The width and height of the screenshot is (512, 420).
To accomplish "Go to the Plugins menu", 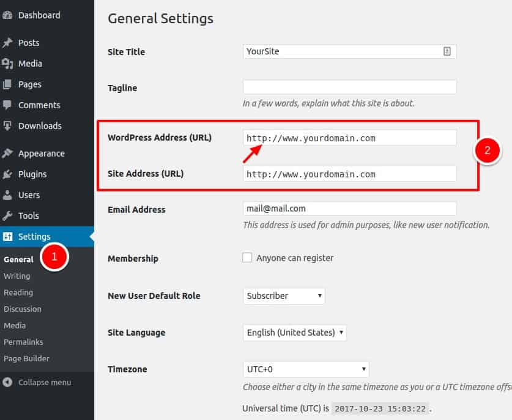I will (32, 174).
